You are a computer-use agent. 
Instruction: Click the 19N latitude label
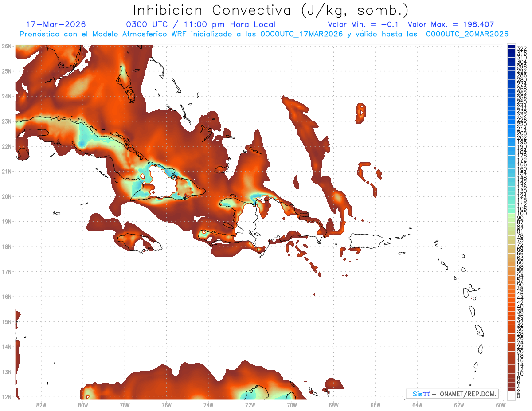coord(6,221)
